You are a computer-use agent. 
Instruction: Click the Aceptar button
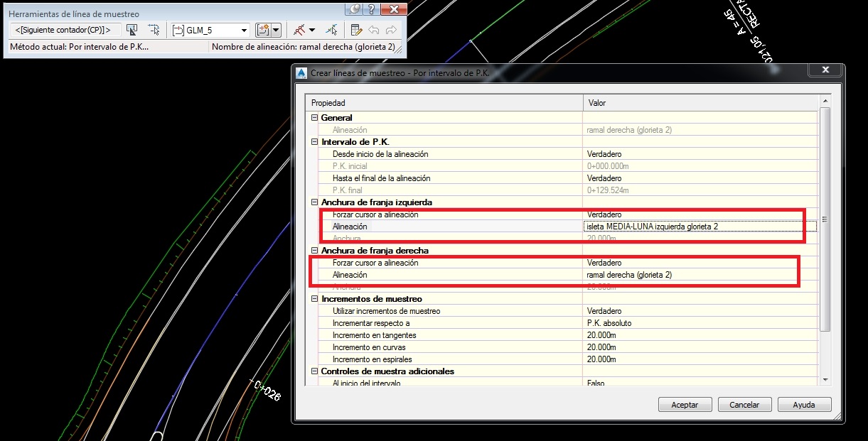(684, 404)
